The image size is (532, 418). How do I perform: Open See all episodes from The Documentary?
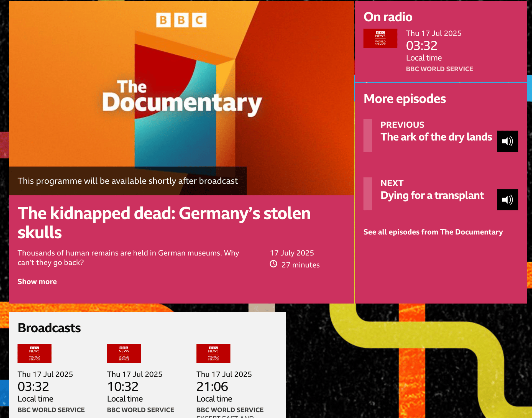(x=433, y=232)
